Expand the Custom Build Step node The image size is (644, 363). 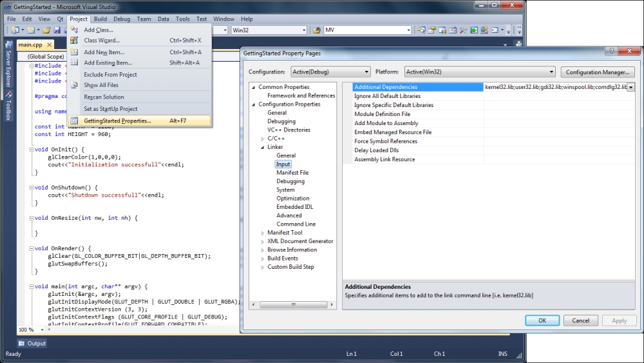(x=263, y=268)
